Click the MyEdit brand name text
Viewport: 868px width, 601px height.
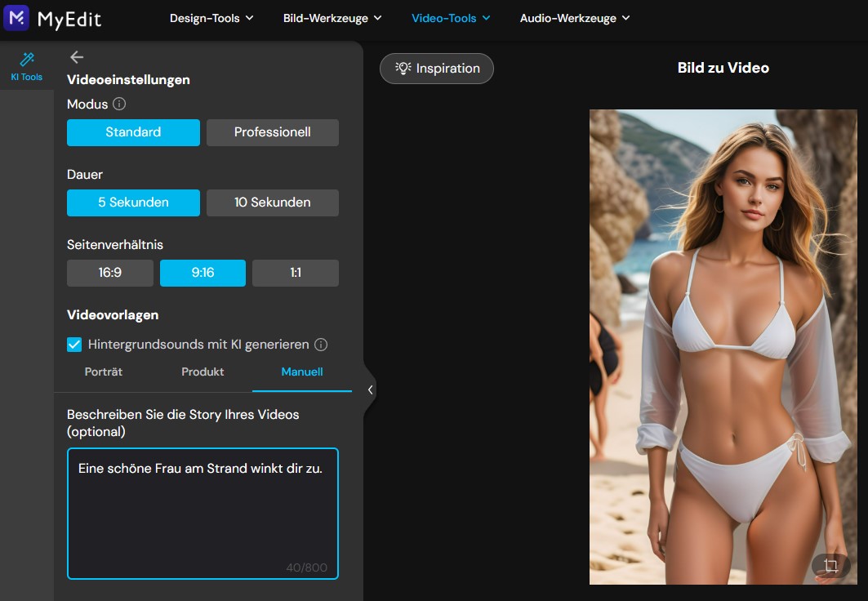69,20
